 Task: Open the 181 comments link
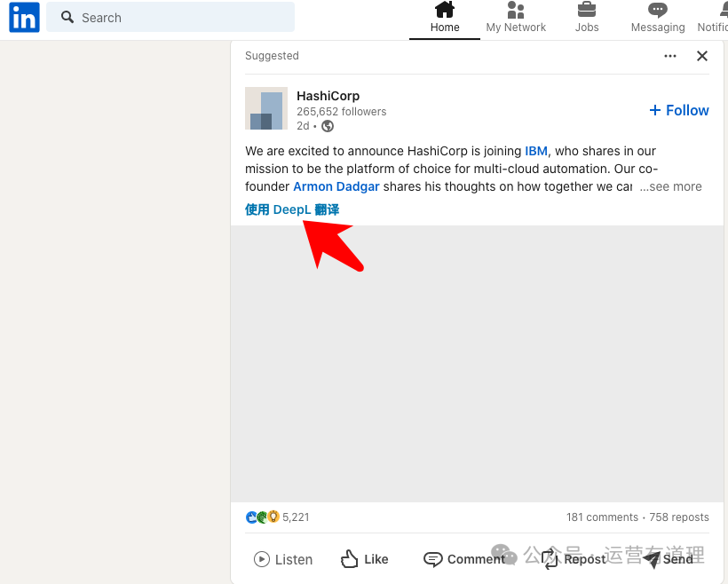pyautogui.click(x=602, y=517)
